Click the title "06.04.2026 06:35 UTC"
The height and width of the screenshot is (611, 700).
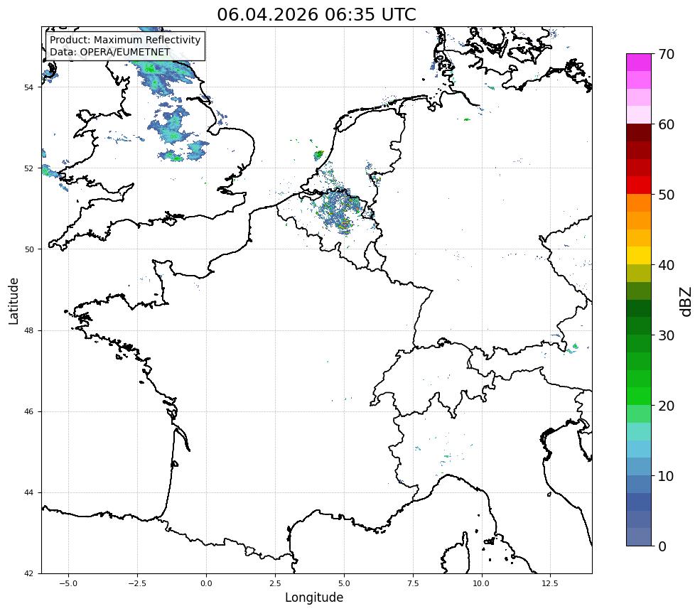(316, 14)
